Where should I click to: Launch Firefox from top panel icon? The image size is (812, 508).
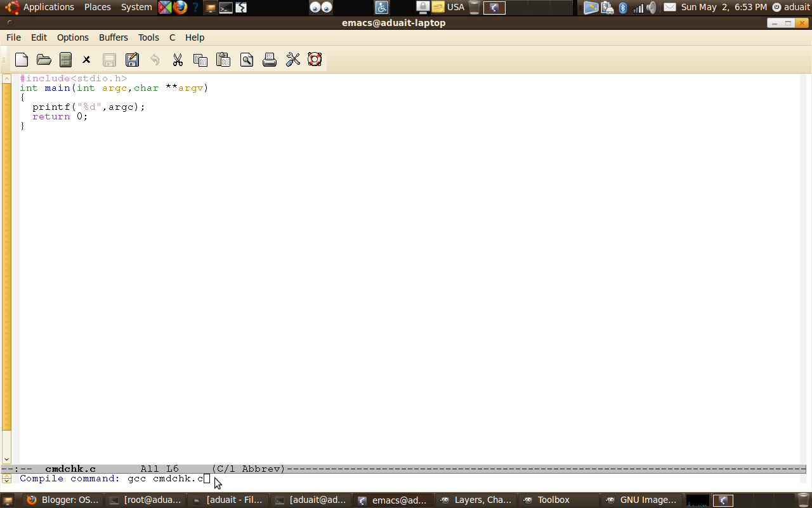[x=180, y=8]
